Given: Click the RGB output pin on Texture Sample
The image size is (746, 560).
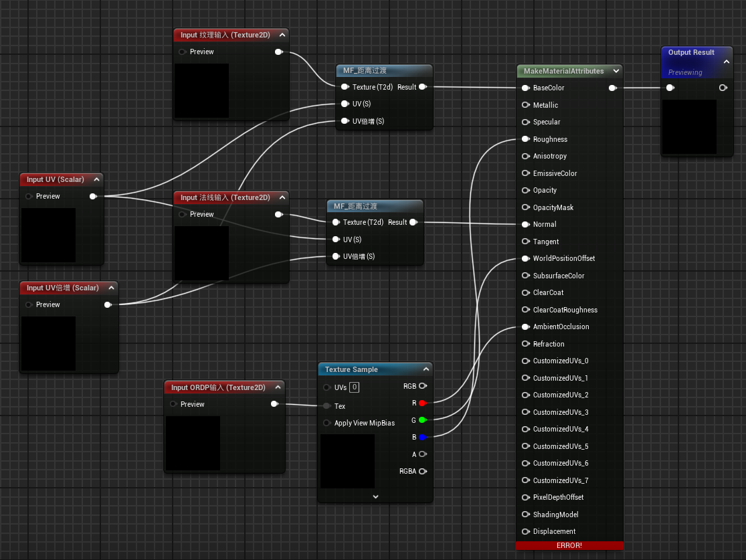Looking at the screenshot, I should (x=422, y=386).
